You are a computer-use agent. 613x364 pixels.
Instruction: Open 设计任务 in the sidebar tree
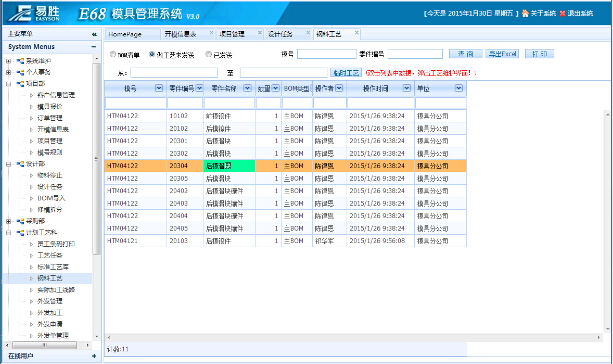[x=50, y=187]
